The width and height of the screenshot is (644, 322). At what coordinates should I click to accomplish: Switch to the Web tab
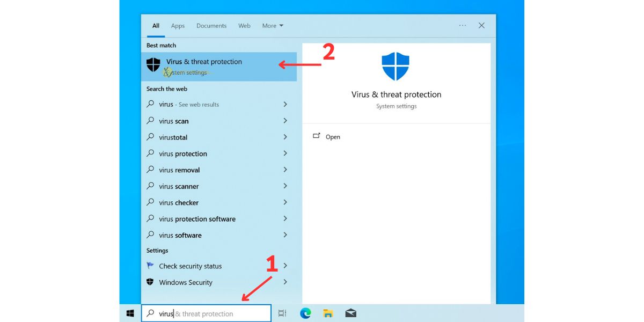[244, 26]
